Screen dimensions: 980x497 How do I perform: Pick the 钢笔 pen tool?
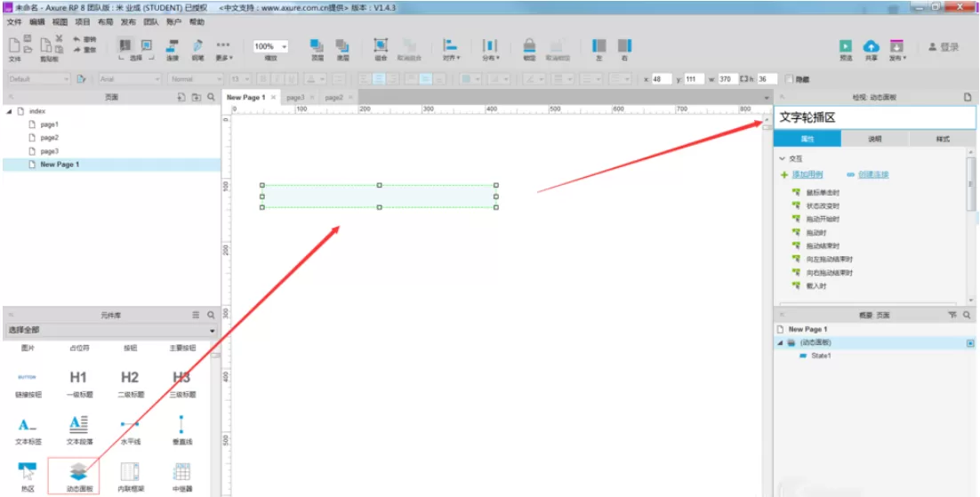[197, 50]
